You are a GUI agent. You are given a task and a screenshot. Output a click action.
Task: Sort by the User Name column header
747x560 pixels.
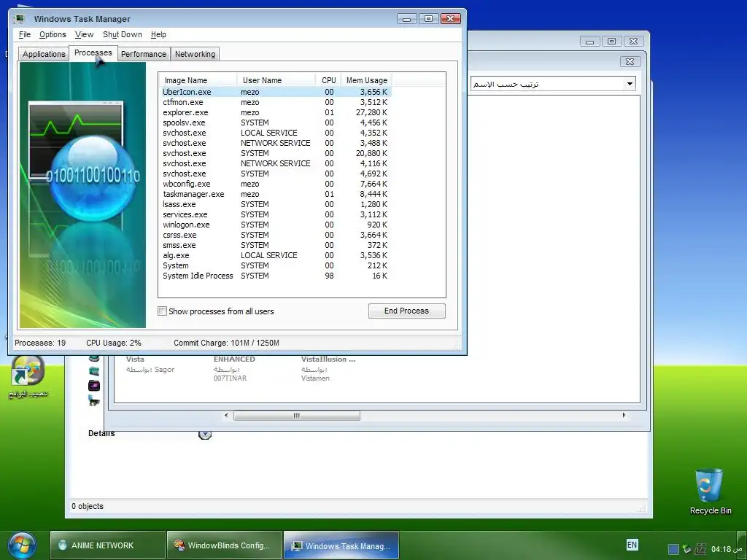click(276, 80)
